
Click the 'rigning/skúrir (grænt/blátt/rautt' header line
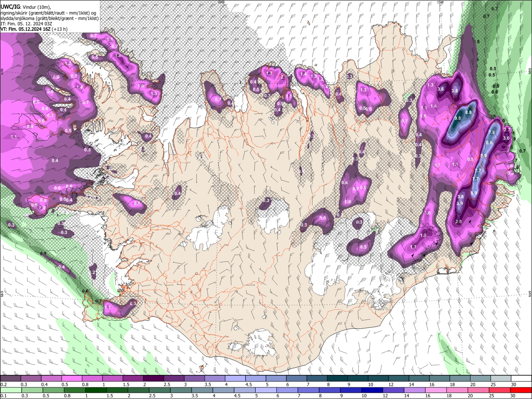point(49,13)
